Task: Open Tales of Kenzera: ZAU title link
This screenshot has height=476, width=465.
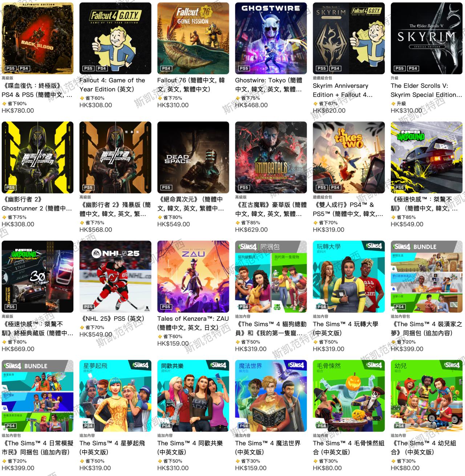Action: (193, 323)
